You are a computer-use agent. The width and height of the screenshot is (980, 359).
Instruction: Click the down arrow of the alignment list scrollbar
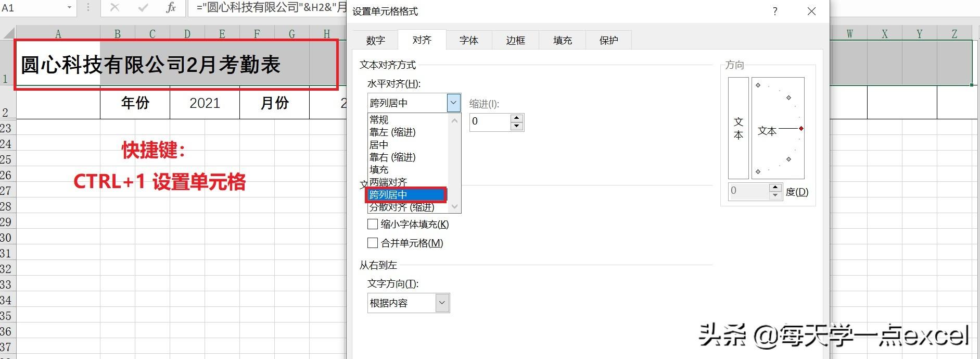455,207
